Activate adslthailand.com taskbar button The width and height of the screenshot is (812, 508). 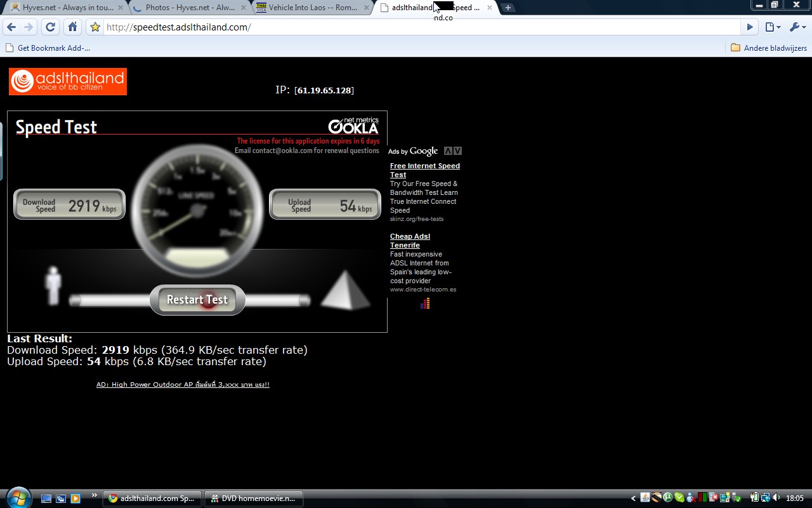tap(152, 498)
